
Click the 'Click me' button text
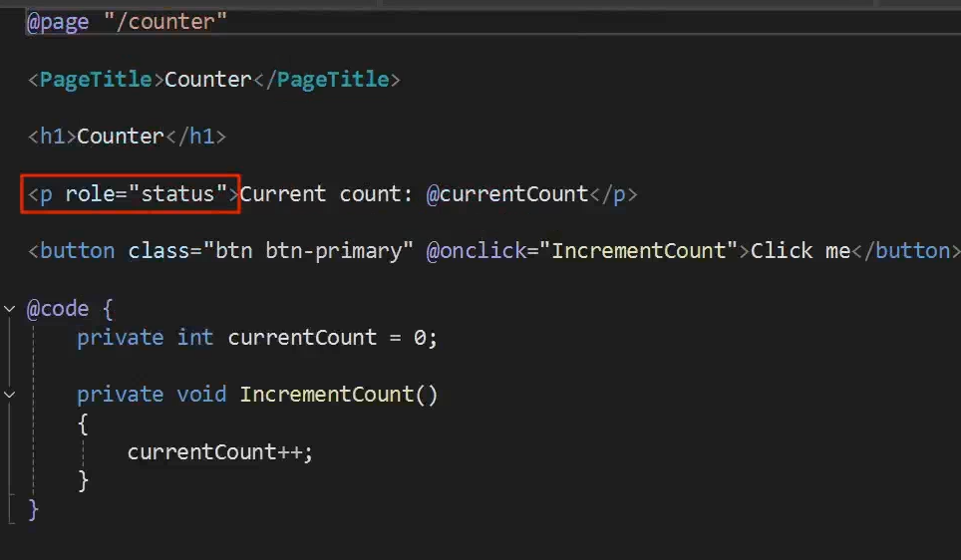coord(801,251)
